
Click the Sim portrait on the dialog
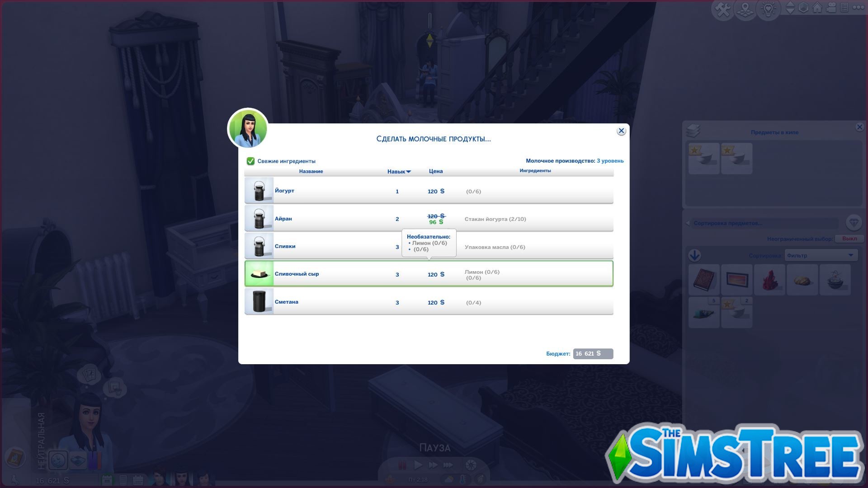pyautogui.click(x=248, y=129)
